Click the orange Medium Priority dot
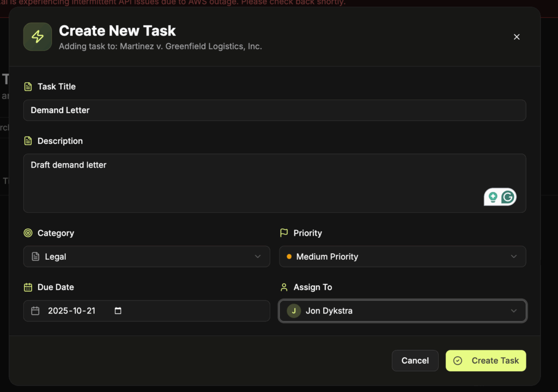The image size is (558, 392). 288,256
